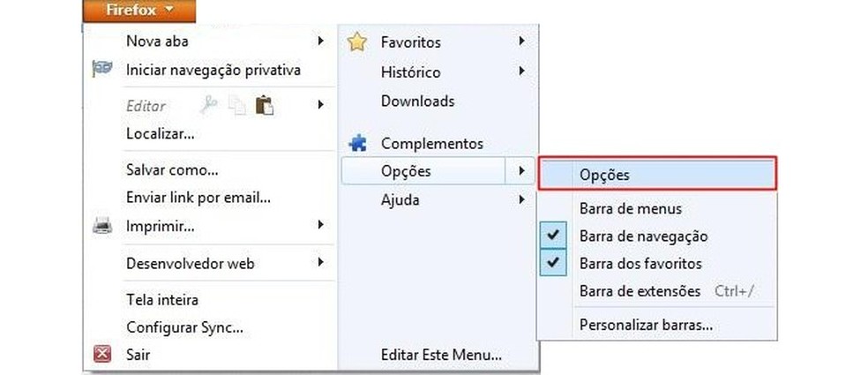Choose the highlighted Opções submenu entry

pos(656,175)
